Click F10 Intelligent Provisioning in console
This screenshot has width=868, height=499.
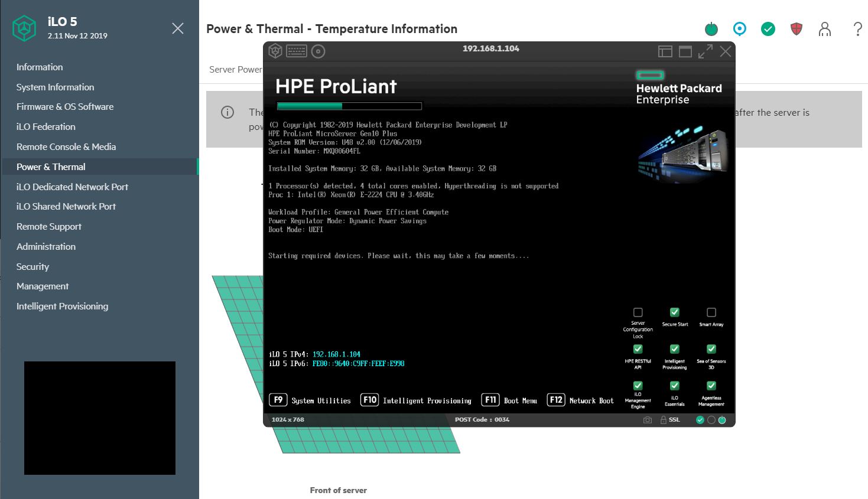[x=416, y=400]
